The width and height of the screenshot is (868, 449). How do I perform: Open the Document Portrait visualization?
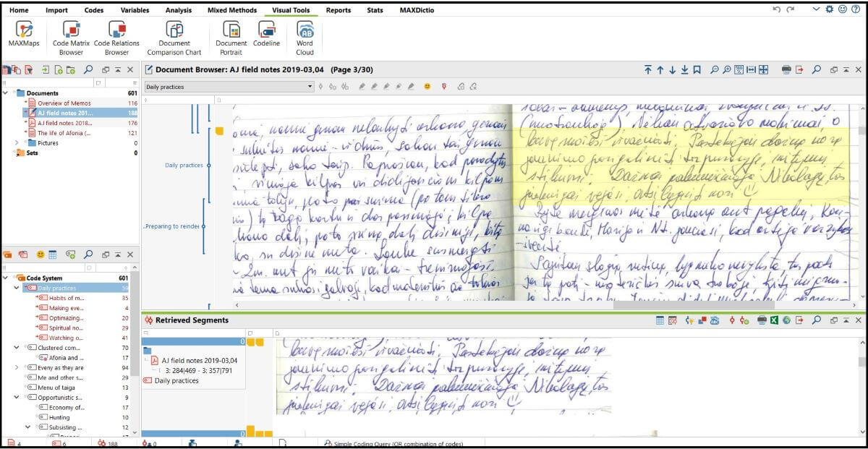[231, 35]
